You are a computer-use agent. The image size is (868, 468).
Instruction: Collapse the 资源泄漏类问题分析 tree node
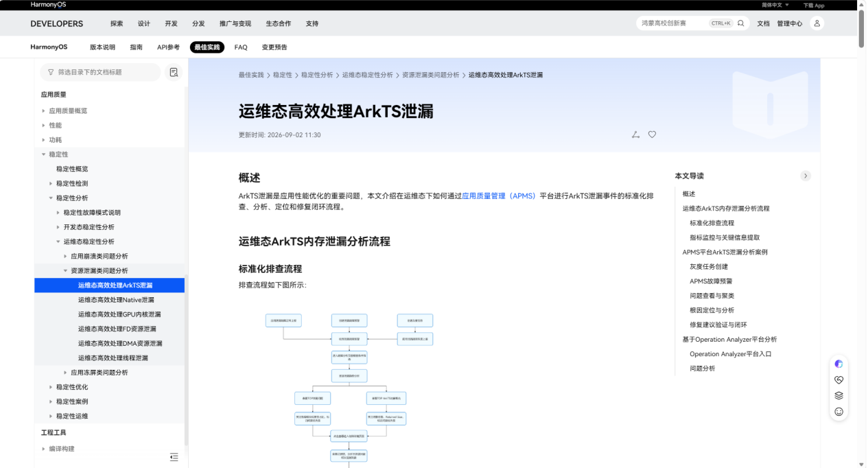65,270
